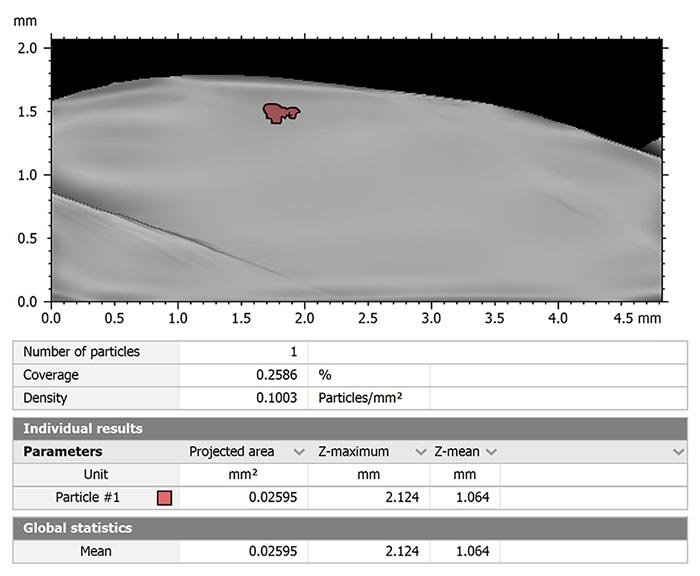Image resolution: width=700 pixels, height=576 pixels.
Task: Click the mm² unit under Projected area
Action: point(243,475)
